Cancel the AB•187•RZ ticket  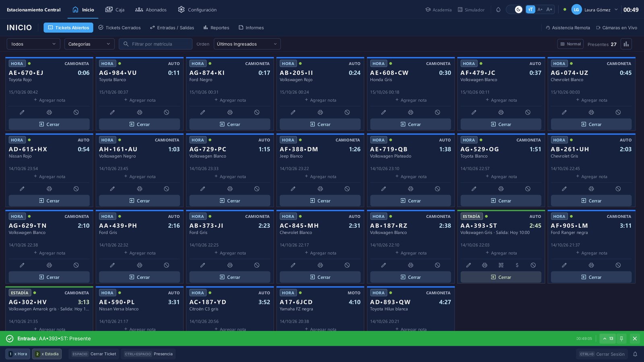click(437, 265)
